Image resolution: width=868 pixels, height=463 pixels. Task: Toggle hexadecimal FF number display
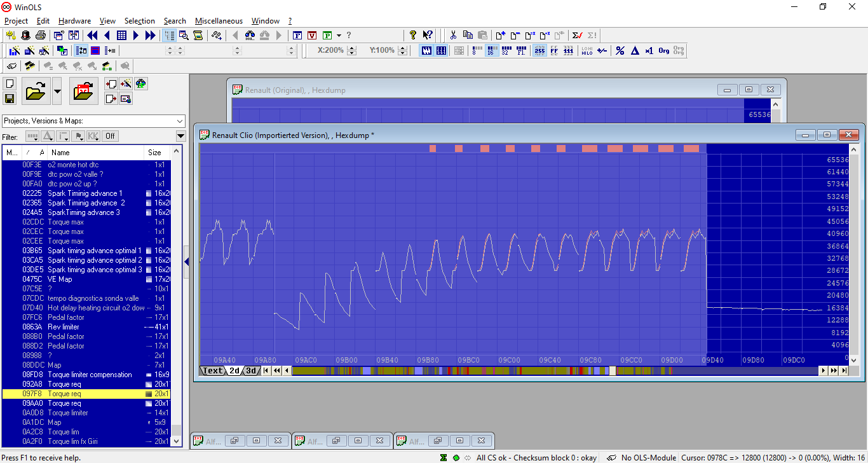tap(554, 51)
